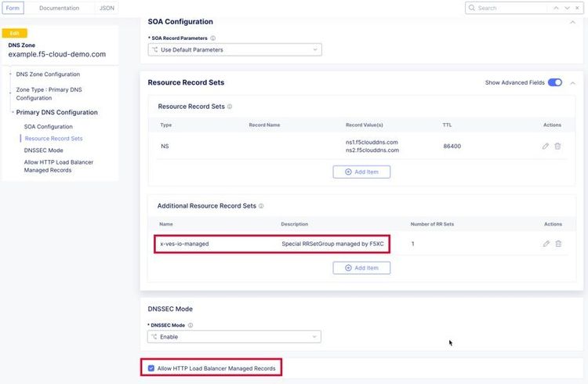Viewport: 588px width, 384px height.
Task: Switch to the Documentation tab
Action: click(60, 8)
